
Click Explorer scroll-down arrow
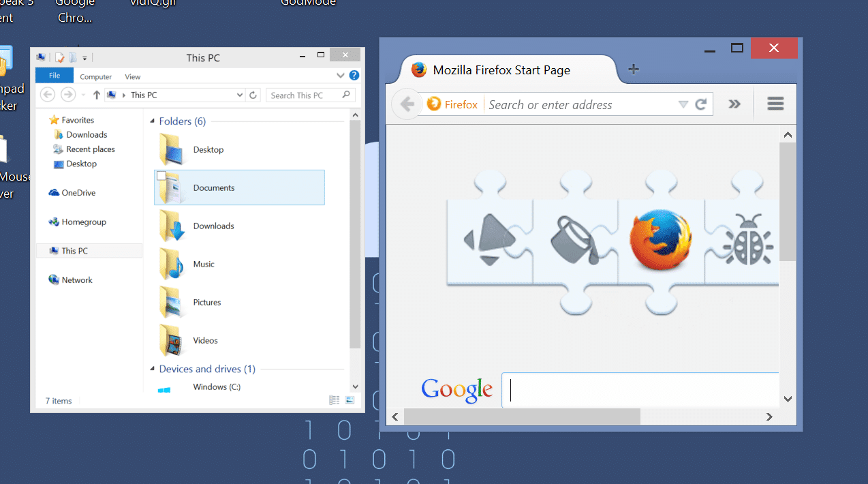[x=355, y=387]
